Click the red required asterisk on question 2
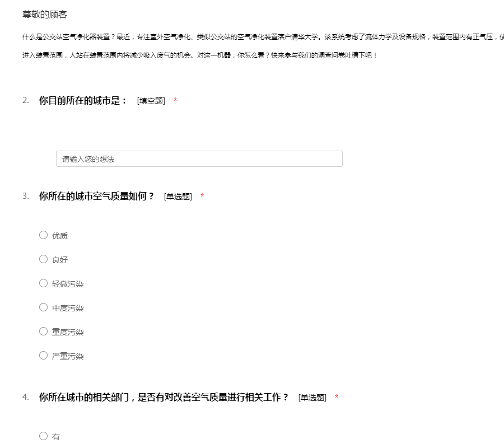This screenshot has height=448, width=504. [x=175, y=101]
